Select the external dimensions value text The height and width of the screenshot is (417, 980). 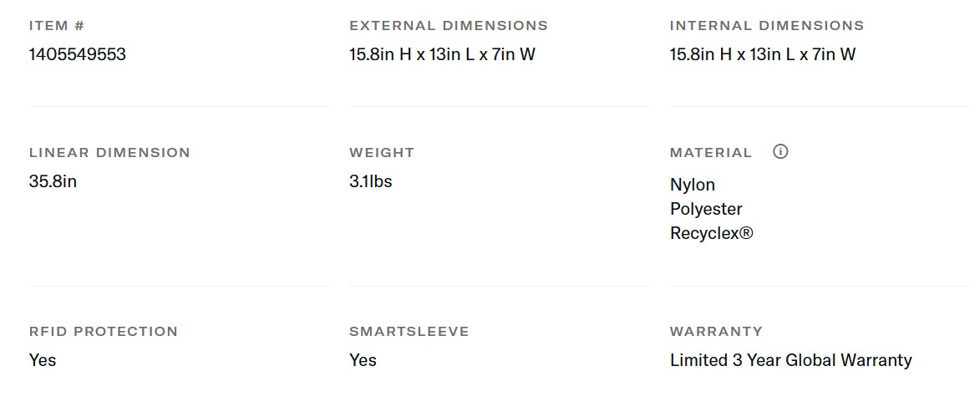click(442, 54)
